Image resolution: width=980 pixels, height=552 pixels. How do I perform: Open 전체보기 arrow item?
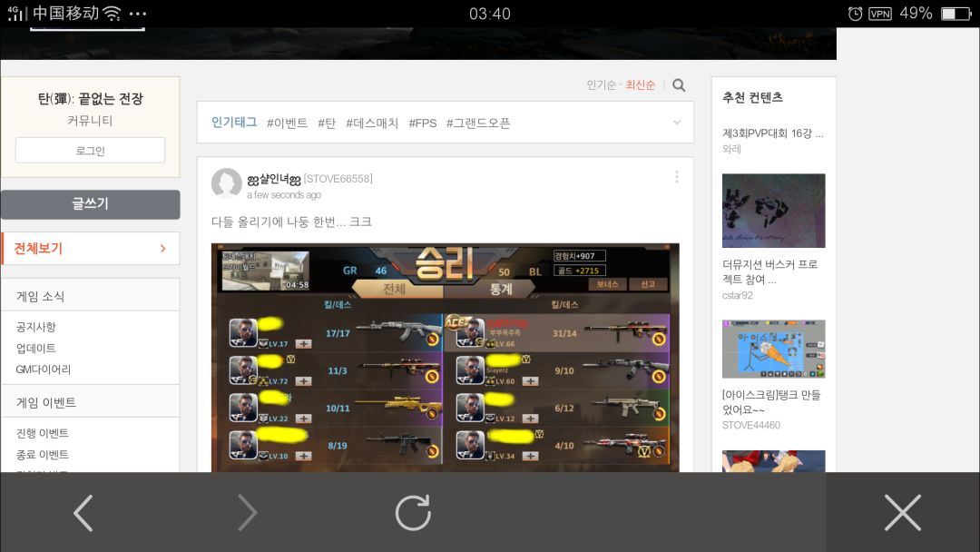point(91,248)
